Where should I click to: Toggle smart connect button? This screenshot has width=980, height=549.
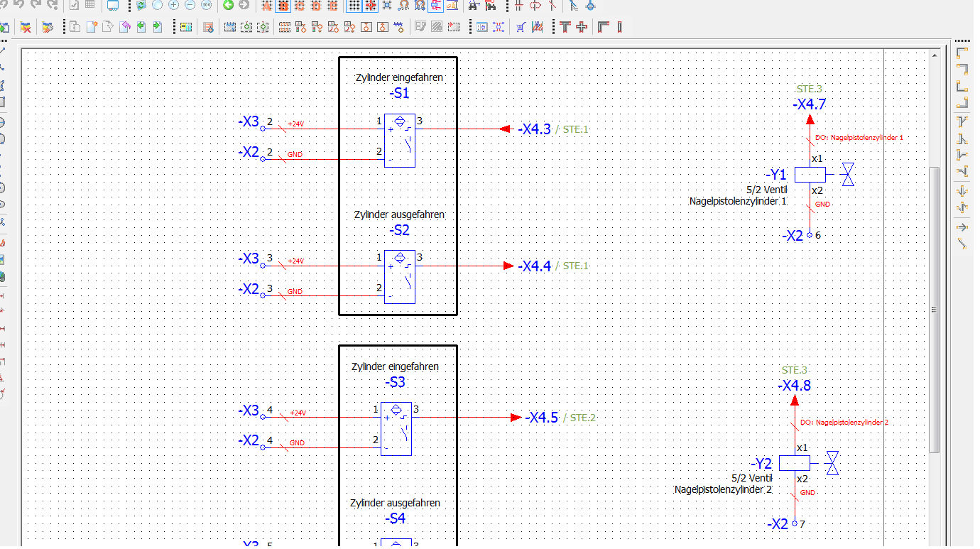pos(436,5)
